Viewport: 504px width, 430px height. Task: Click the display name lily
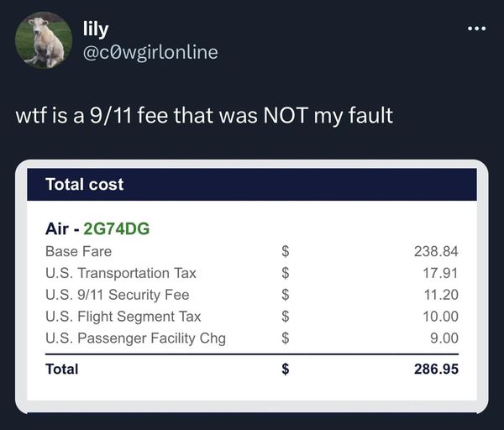point(96,29)
